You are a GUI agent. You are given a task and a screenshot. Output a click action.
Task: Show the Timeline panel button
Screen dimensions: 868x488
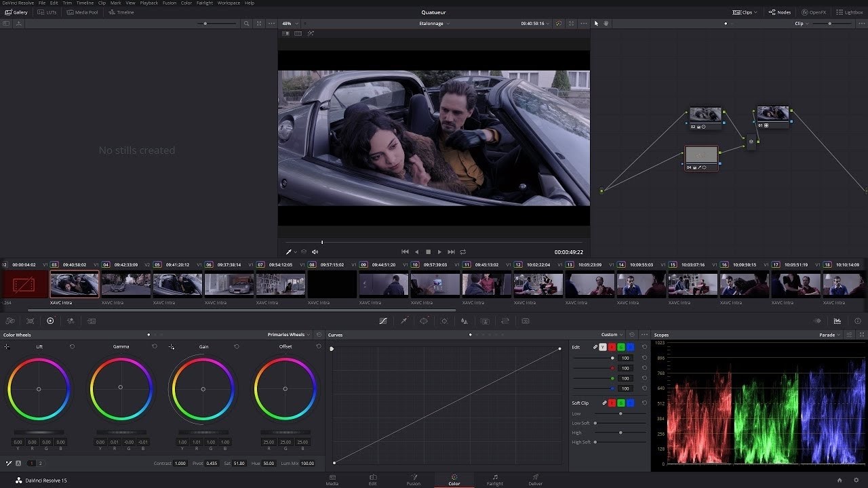pyautogui.click(x=121, y=12)
